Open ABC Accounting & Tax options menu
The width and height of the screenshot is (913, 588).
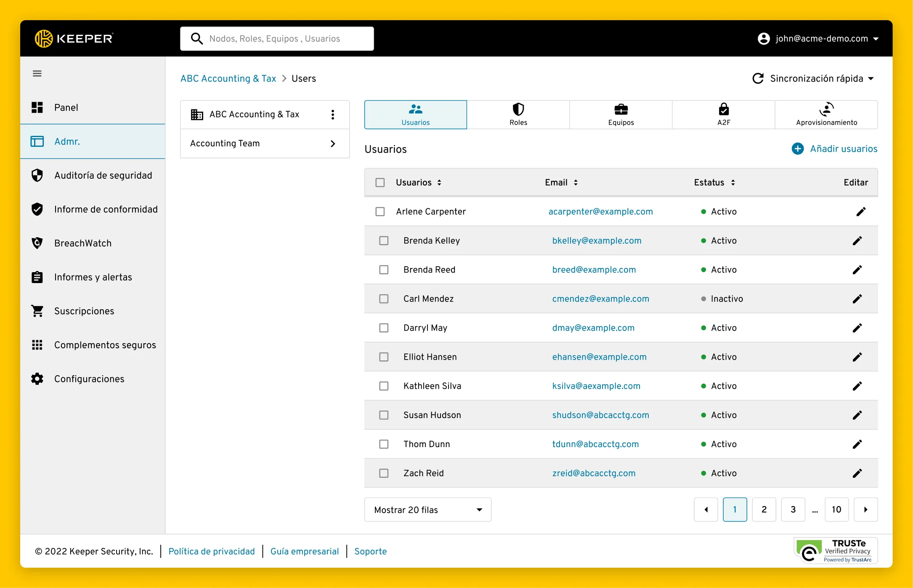pos(333,114)
